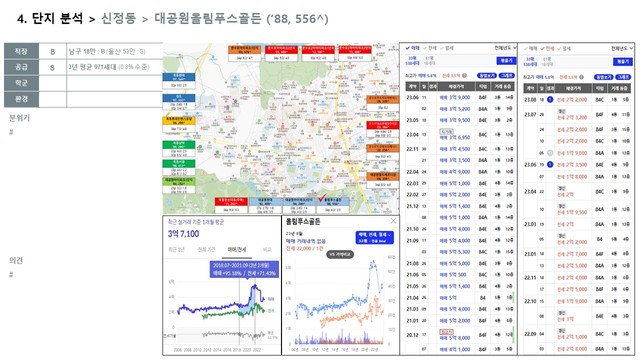Toggle red-checked 전세 filter in 전세 list panel
This screenshot has height=360, width=640.
point(547,49)
